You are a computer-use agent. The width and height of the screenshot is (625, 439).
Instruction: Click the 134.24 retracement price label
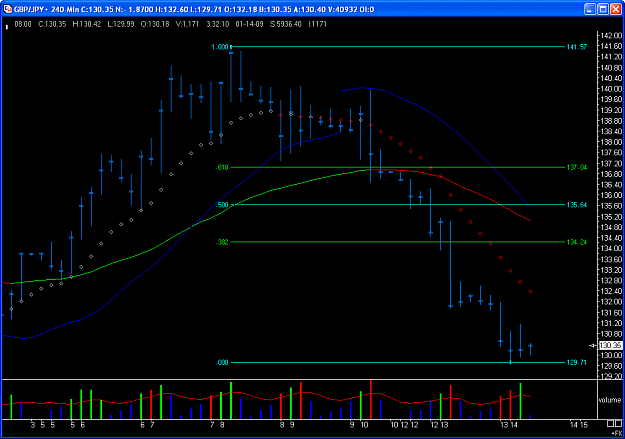576,242
